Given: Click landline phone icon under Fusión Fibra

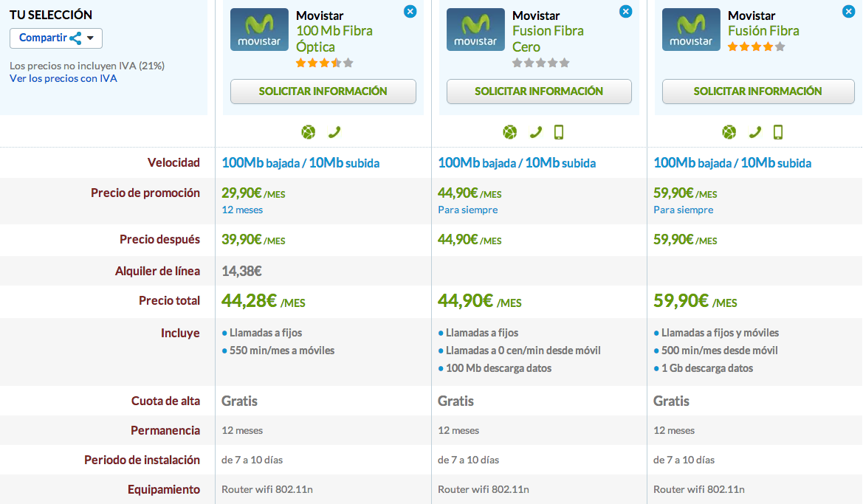Looking at the screenshot, I should tap(754, 132).
